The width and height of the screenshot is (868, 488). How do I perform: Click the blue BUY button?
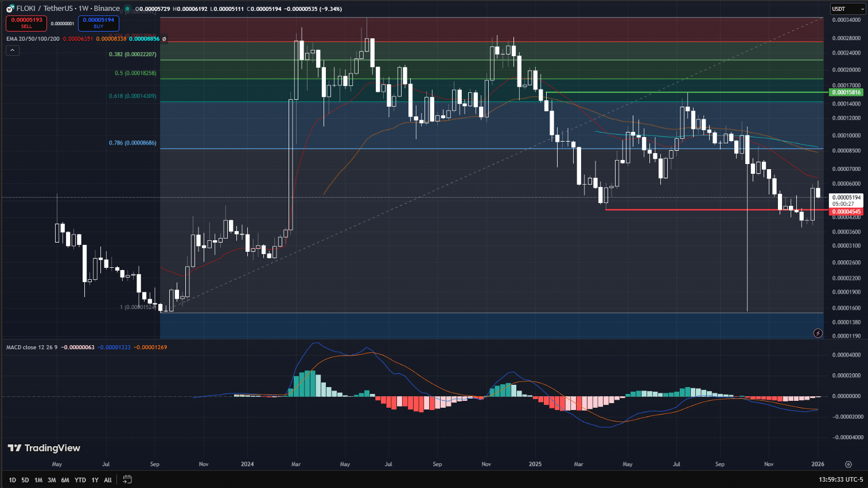click(x=98, y=23)
